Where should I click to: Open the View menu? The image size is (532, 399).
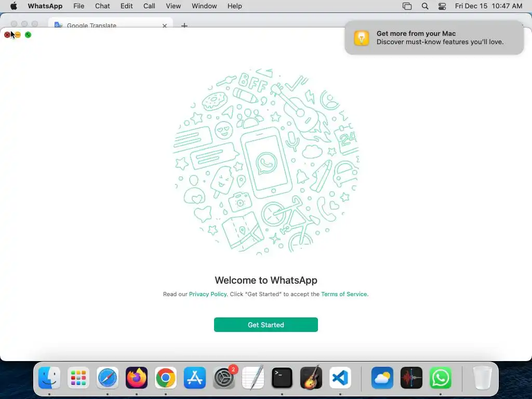(173, 6)
